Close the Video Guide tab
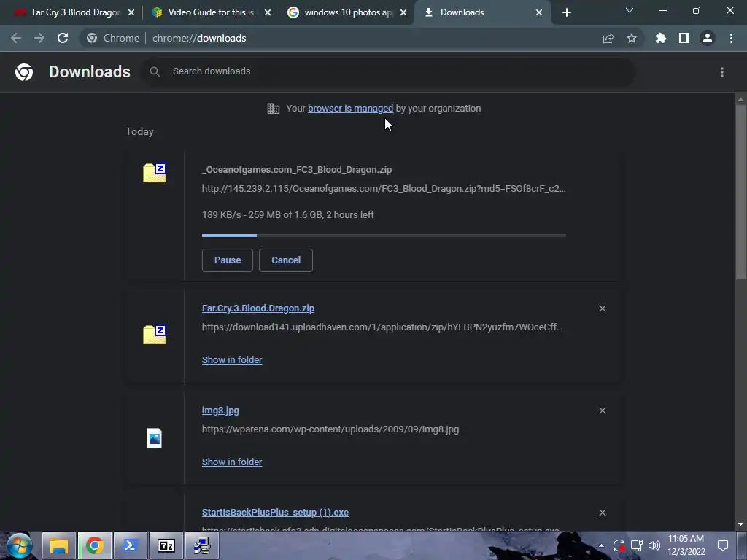Screen dimensions: 747x560 (268, 12)
